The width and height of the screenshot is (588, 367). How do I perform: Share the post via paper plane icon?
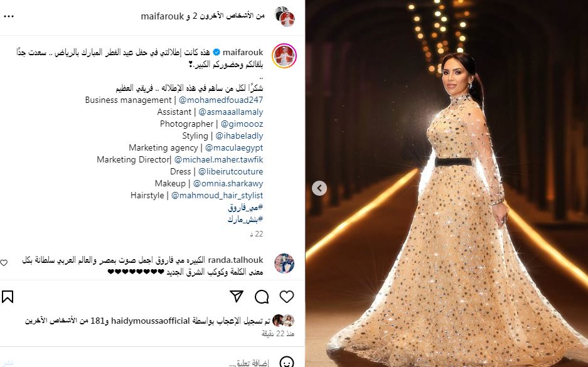click(237, 296)
